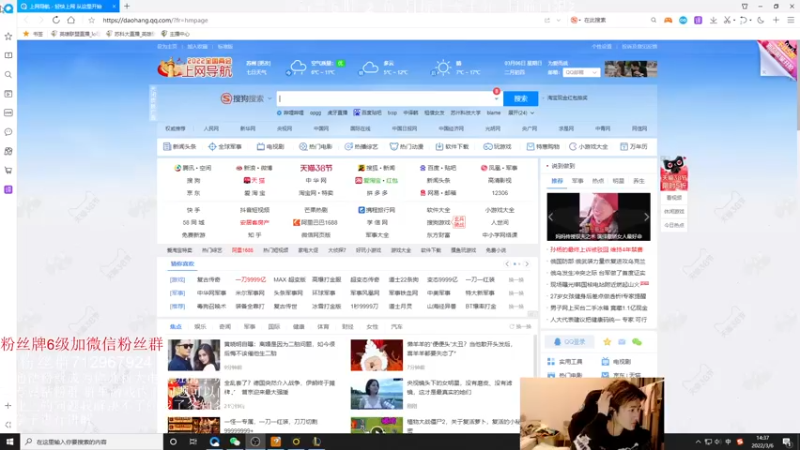Screen dimensions: 800x450
Task: Open 电视剧 shortcut
Action: (x=270, y=146)
